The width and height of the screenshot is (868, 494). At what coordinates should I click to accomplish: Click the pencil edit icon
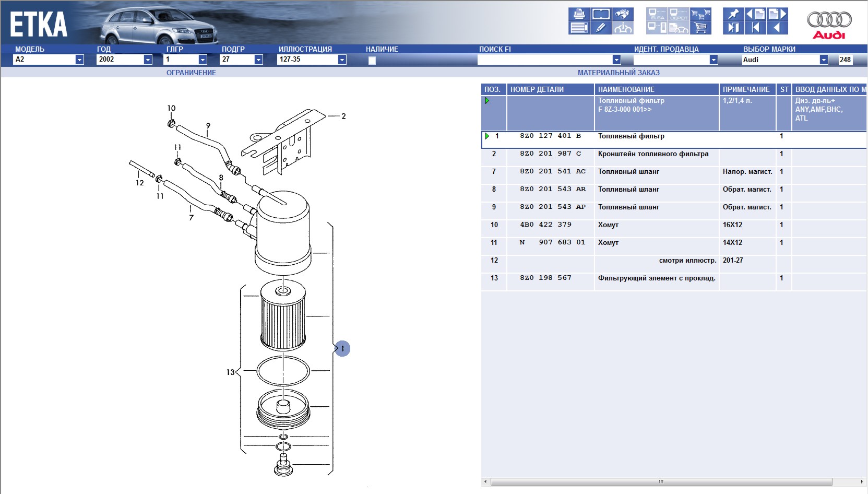[601, 28]
